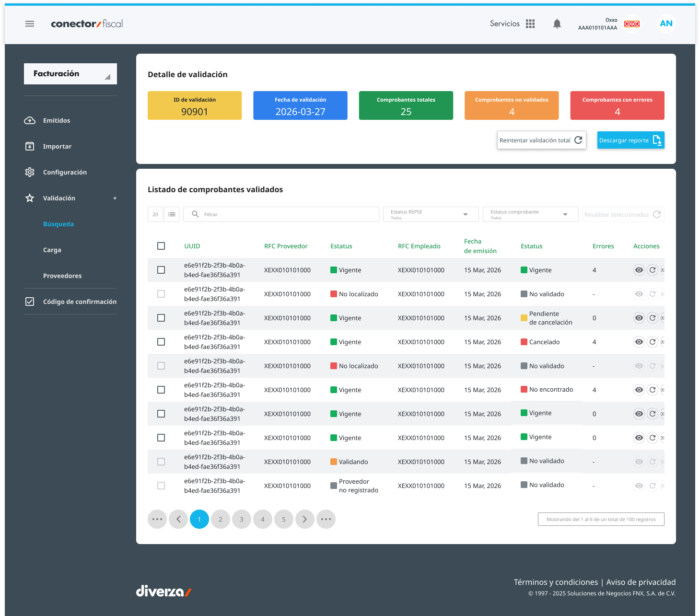Click the list view icon beside 20

pyautogui.click(x=172, y=214)
